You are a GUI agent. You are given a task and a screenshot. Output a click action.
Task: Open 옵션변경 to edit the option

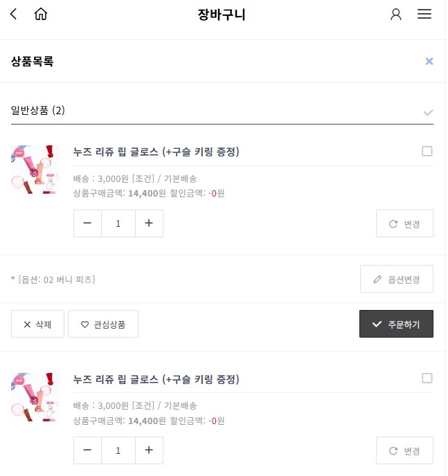[398, 280]
